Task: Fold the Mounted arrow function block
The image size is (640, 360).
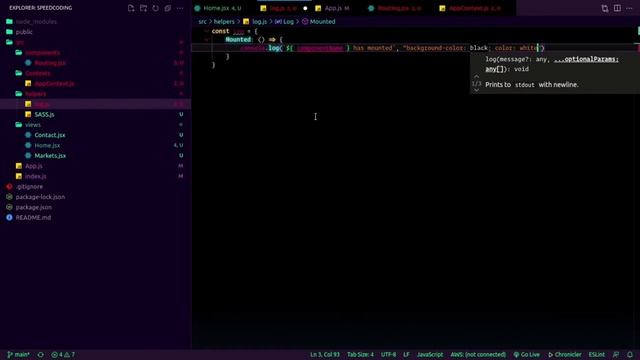Action: pyautogui.click(x=207, y=40)
